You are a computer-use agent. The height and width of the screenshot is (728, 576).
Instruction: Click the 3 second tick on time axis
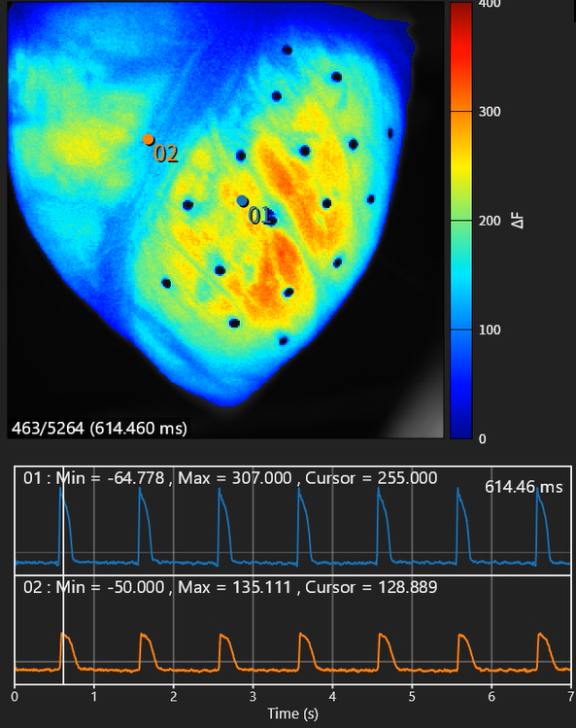click(x=253, y=697)
